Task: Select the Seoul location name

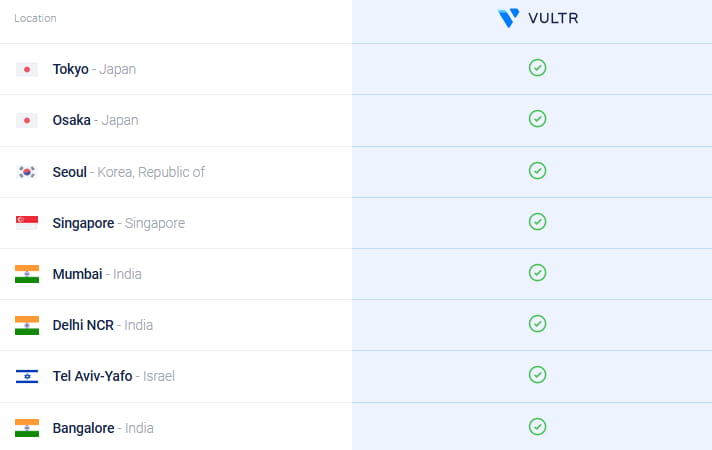Action: 70,172
